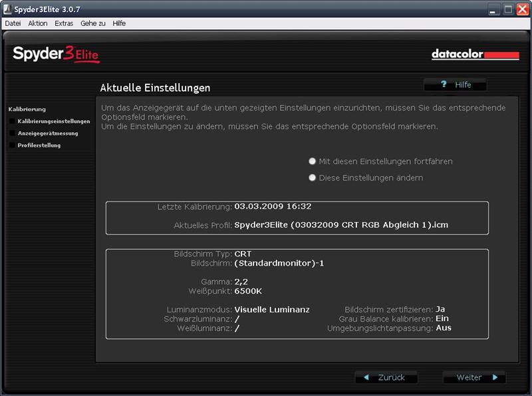Open the Gehe zu menu

coord(93,23)
